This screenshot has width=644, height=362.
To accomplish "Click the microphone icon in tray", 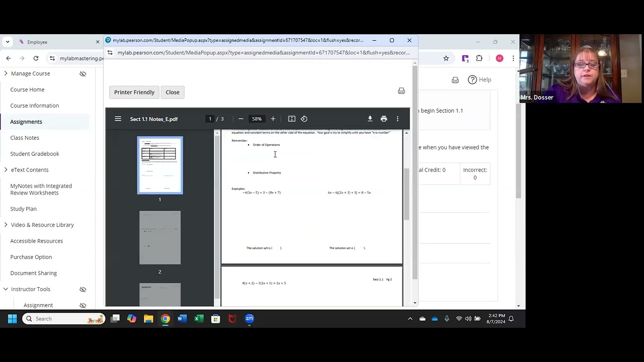I will pos(447,319).
